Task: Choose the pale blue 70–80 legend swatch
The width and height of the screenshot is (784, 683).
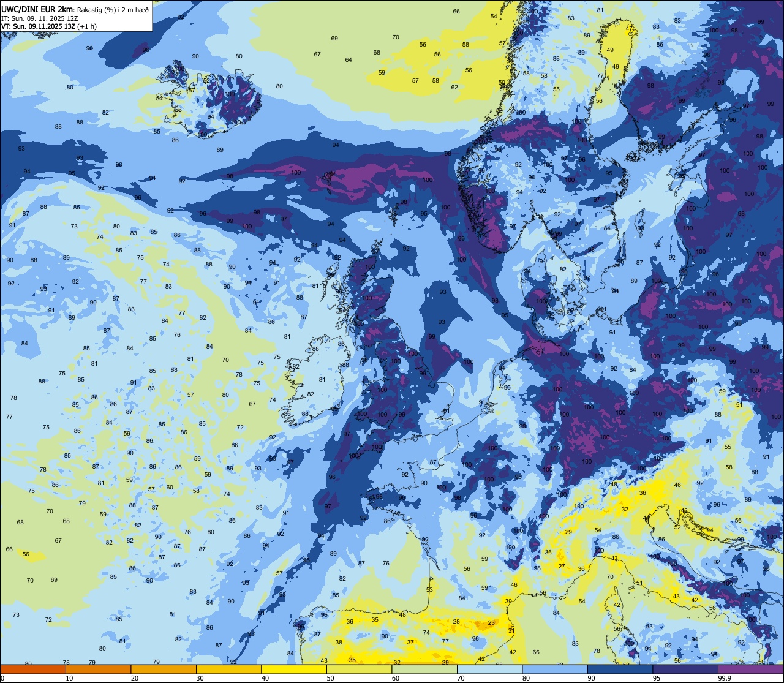Action: [489, 669]
